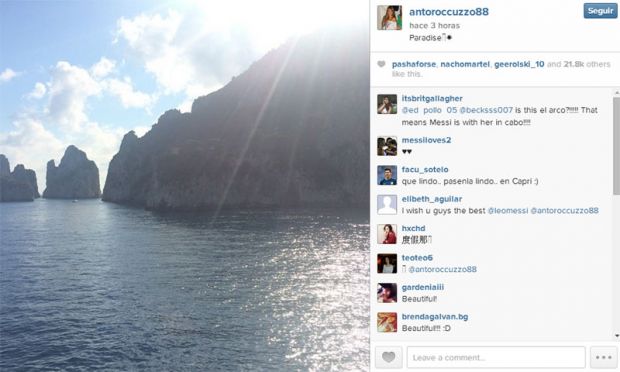Open the antoroccuzzo88 username link in header
Screen dimensions: 620x372
pyautogui.click(x=449, y=12)
